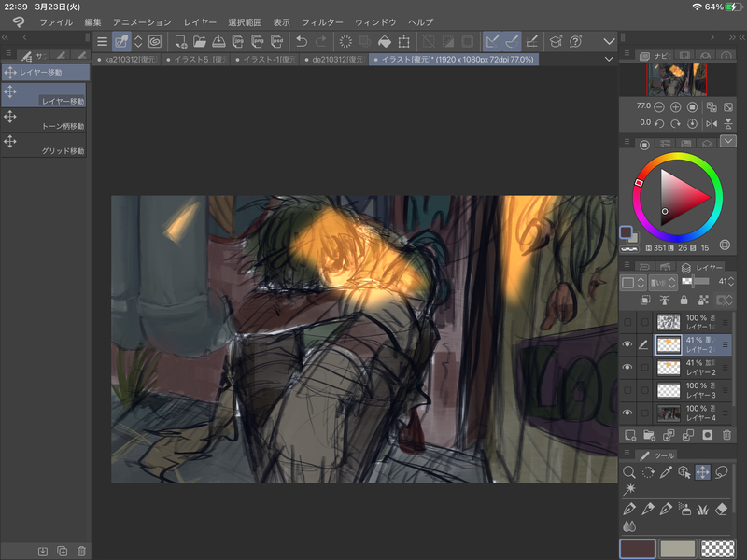
Task: Click the Fill paint bucket icon
Action: [x=383, y=41]
